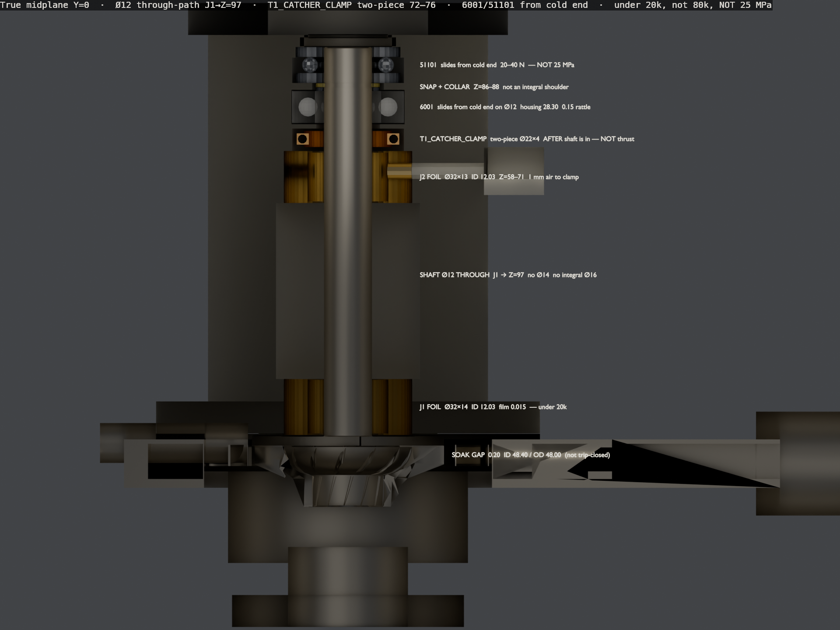Click the 'True midplane Y=0' header text

45,5
